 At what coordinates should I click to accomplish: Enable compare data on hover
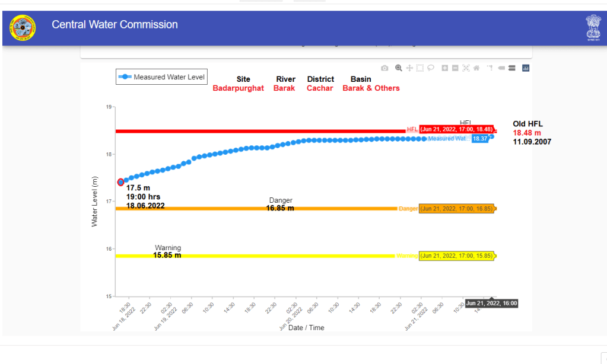click(511, 68)
